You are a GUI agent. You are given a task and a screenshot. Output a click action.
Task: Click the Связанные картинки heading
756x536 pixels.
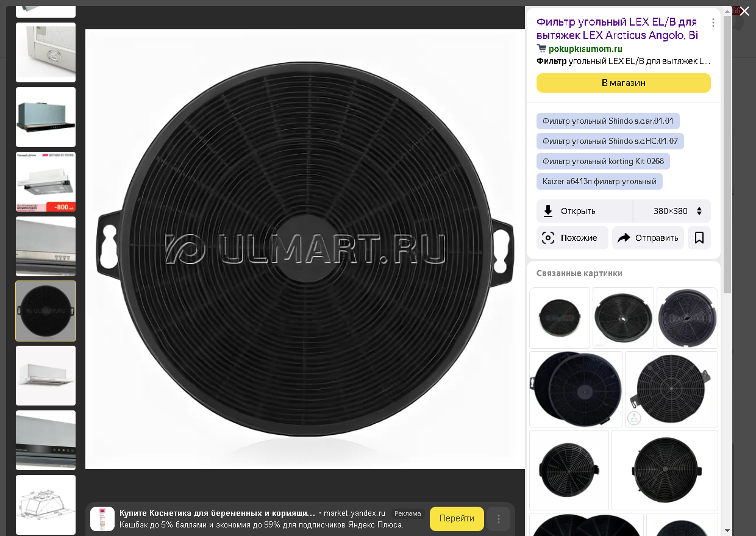[x=579, y=273]
